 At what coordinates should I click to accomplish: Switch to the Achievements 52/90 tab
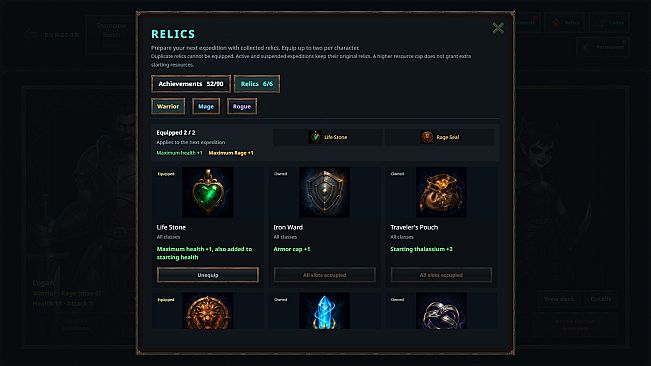[191, 84]
